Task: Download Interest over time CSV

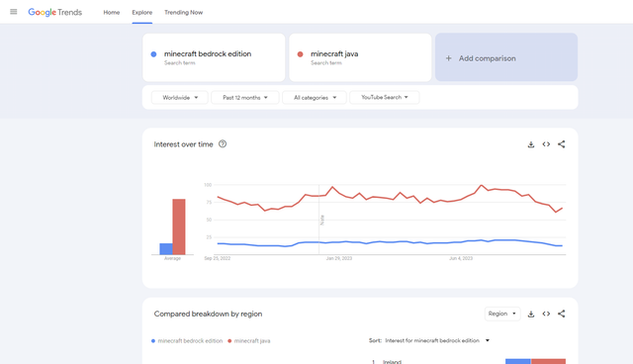Action: pos(531,144)
